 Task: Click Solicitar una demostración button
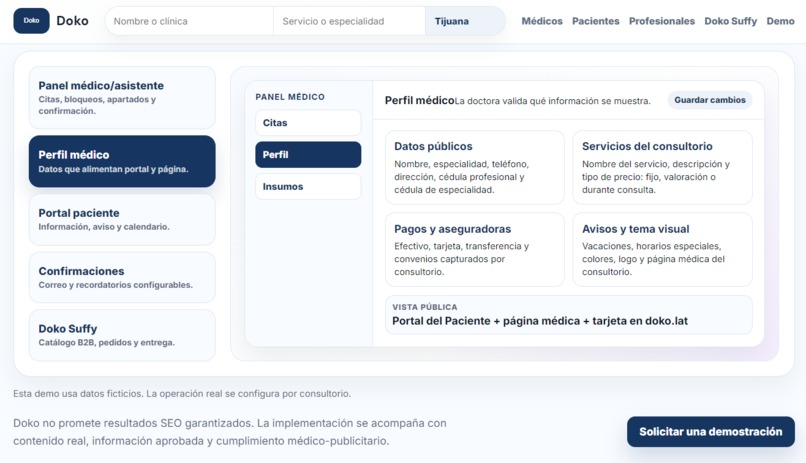[x=710, y=432]
